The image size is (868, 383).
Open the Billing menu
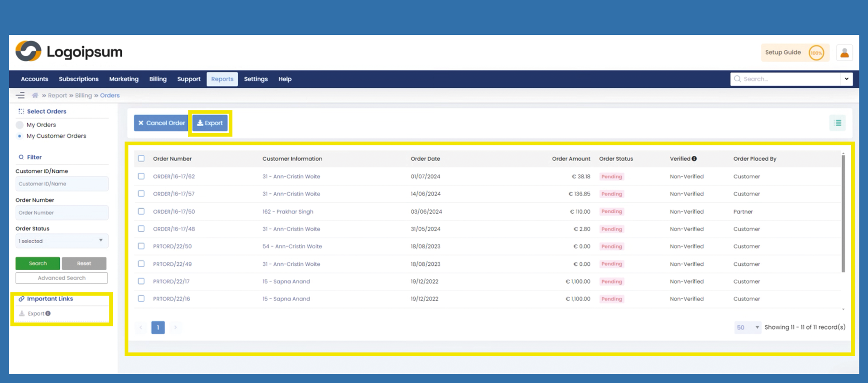click(158, 79)
